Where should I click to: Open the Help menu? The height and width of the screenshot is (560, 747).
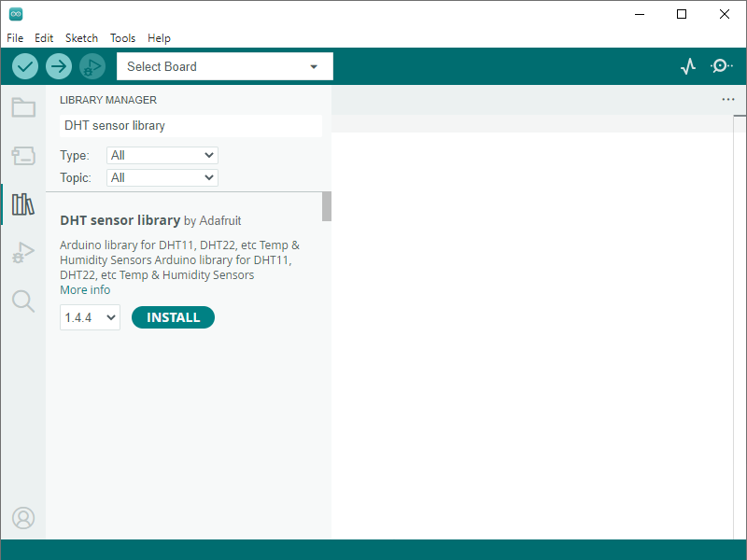click(x=159, y=38)
